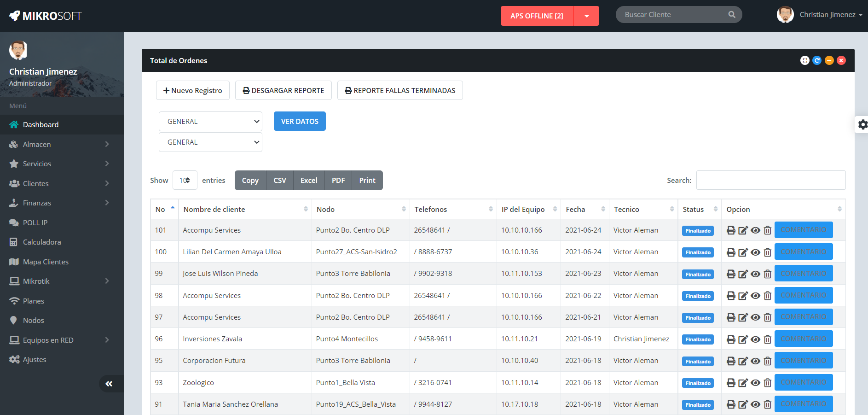This screenshot has width=868, height=415.
Task: View order 97 eye icon
Action: (755, 317)
